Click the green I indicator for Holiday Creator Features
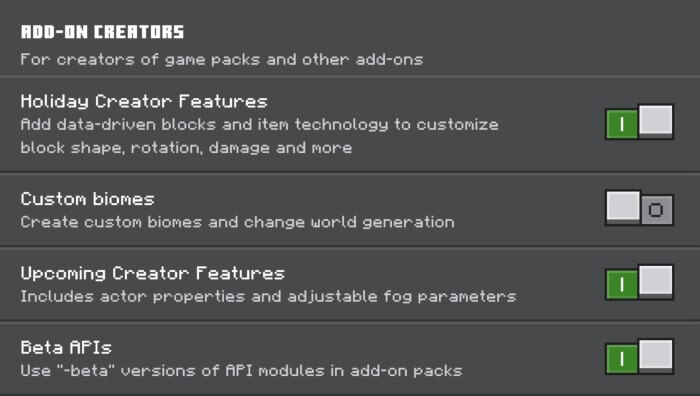This screenshot has width=700, height=396. 622,125
